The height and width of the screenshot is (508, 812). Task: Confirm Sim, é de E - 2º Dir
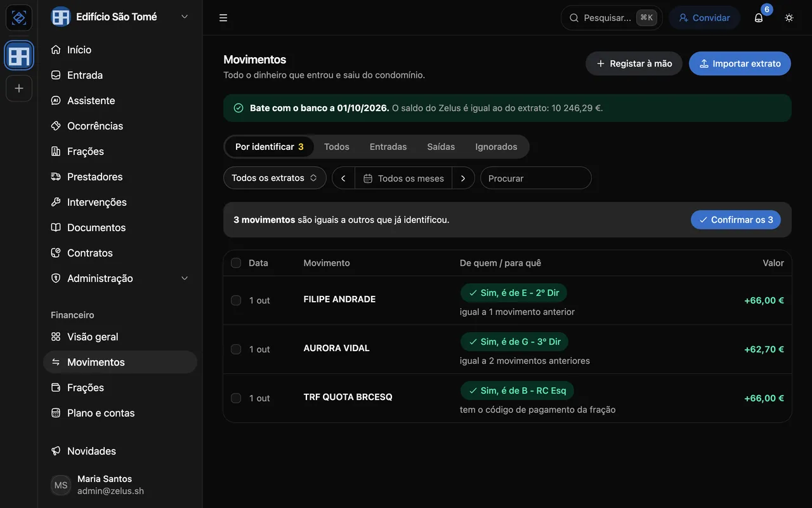tap(514, 293)
